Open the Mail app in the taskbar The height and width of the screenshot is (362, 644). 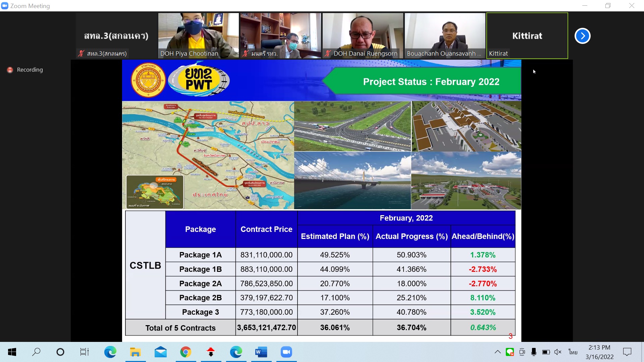[160, 352]
